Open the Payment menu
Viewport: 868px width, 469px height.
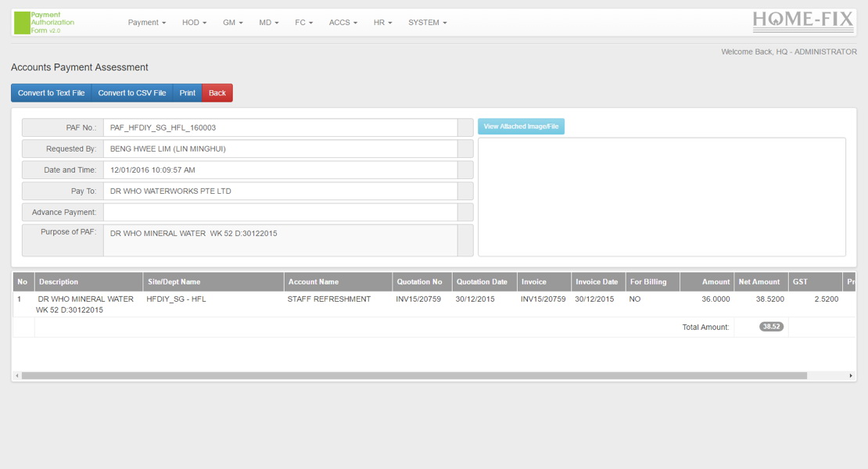145,23
